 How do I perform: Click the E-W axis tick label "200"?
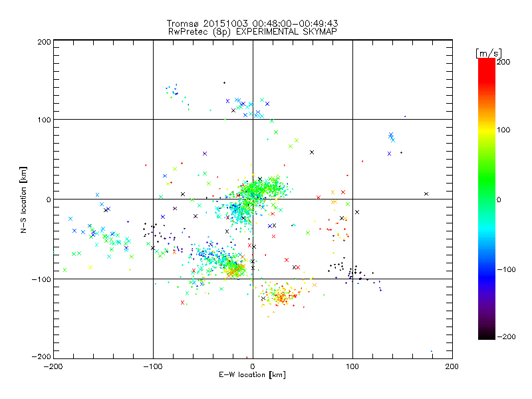pyautogui.click(x=452, y=366)
